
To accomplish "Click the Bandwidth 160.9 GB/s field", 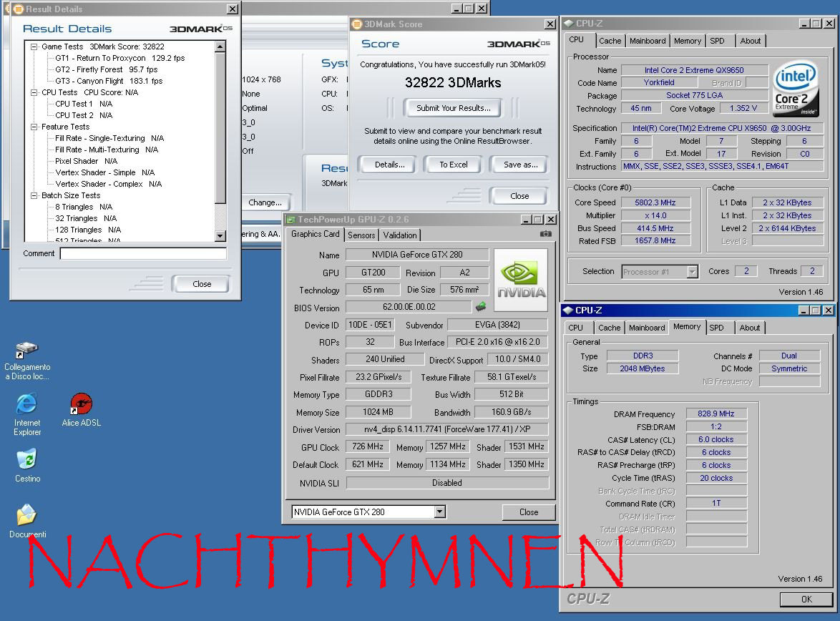I will (512, 412).
